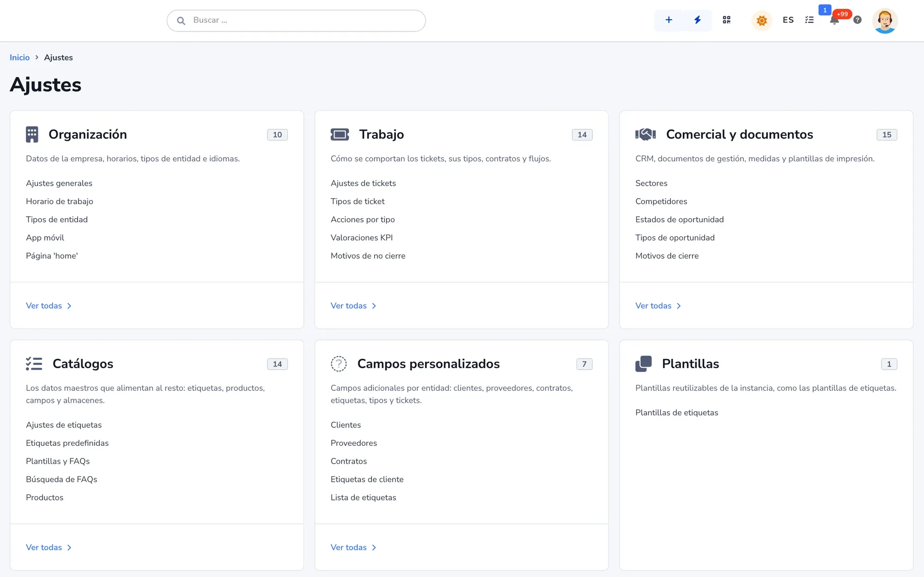The width and height of the screenshot is (924, 577).
Task: Click the Plantillas copy icon
Action: (x=643, y=364)
